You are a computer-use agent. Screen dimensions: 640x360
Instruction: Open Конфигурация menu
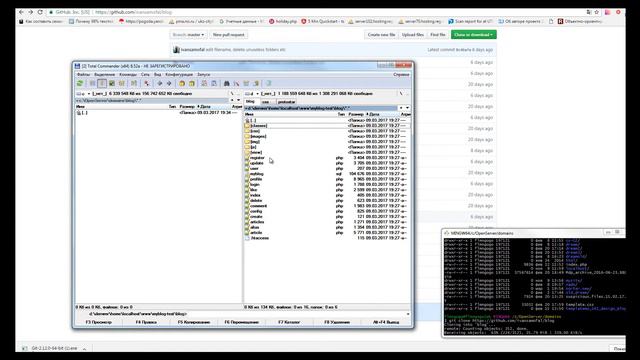[179, 75]
